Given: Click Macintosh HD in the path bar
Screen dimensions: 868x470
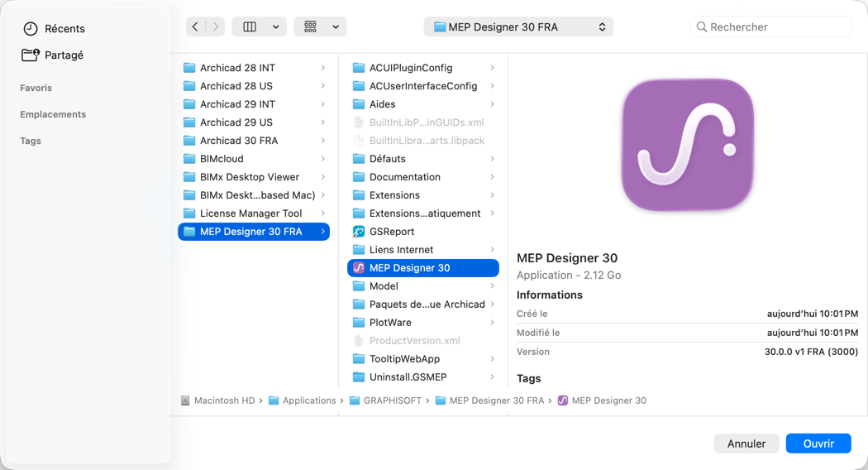Looking at the screenshot, I should (x=219, y=400).
